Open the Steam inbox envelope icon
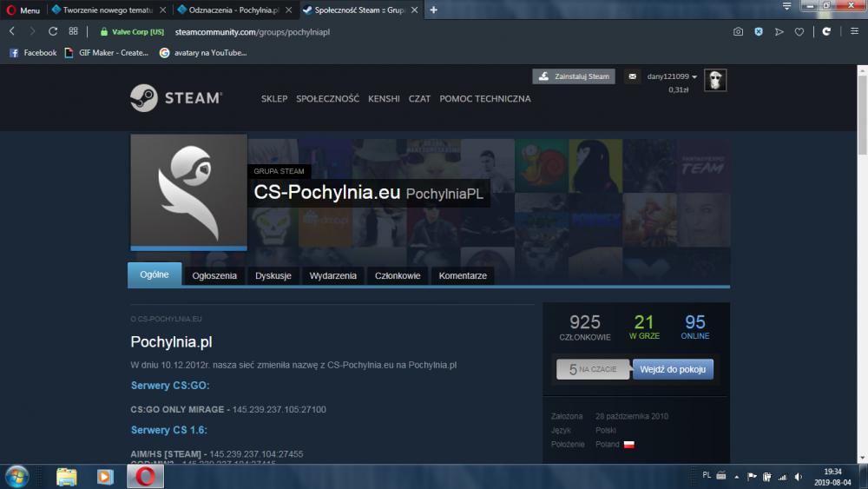Image resolution: width=868 pixels, height=489 pixels. pos(632,76)
